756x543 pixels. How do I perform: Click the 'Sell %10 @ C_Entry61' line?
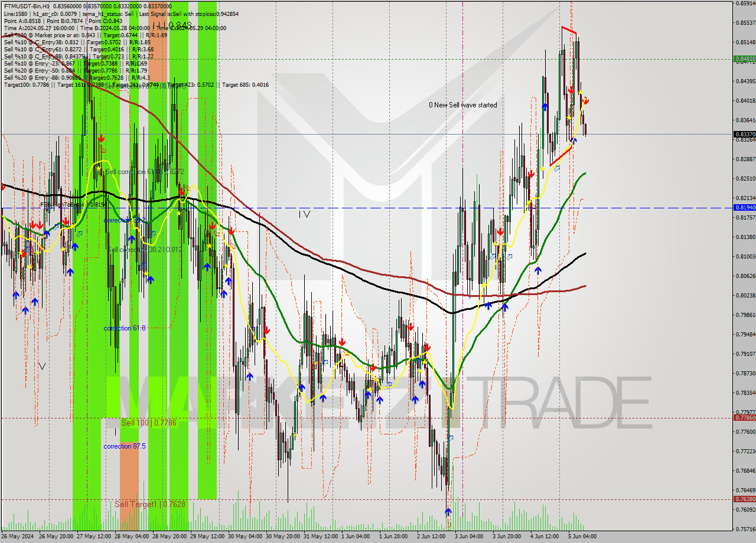pos(79,49)
